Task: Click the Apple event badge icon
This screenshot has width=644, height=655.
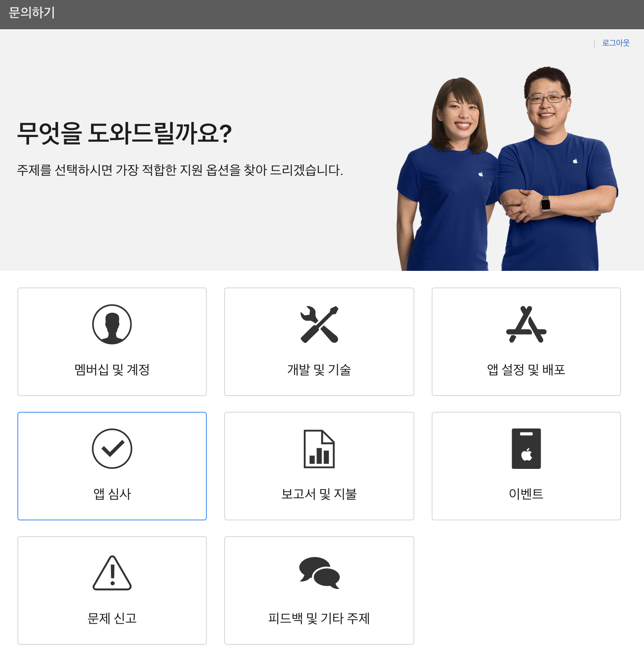Action: pos(526,449)
